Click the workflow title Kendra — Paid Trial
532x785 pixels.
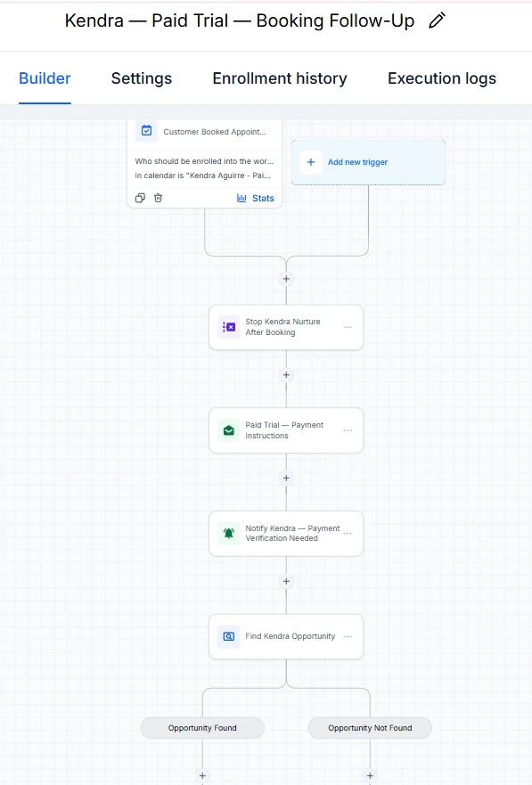point(239,20)
